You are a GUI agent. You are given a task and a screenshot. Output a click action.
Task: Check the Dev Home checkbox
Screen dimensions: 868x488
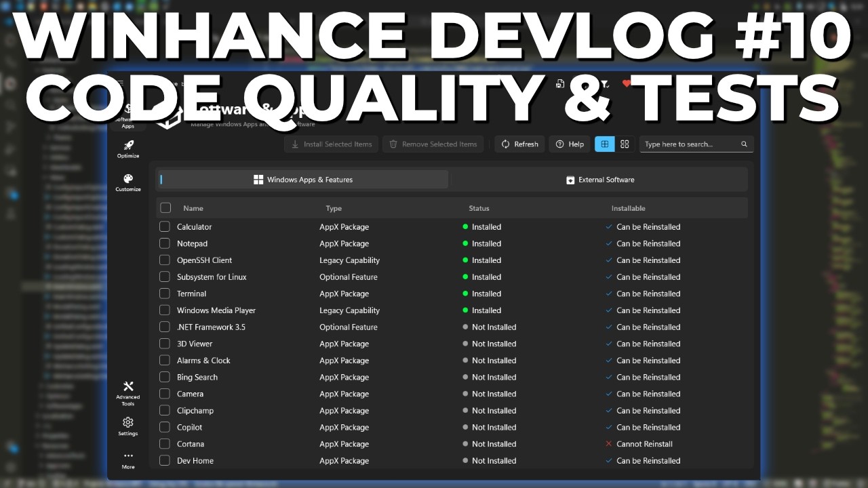point(165,460)
